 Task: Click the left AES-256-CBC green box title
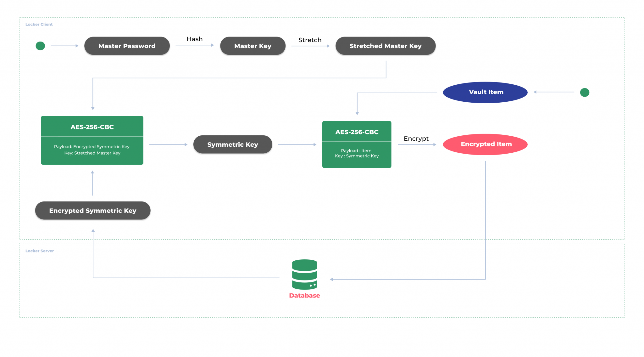pos(92,127)
